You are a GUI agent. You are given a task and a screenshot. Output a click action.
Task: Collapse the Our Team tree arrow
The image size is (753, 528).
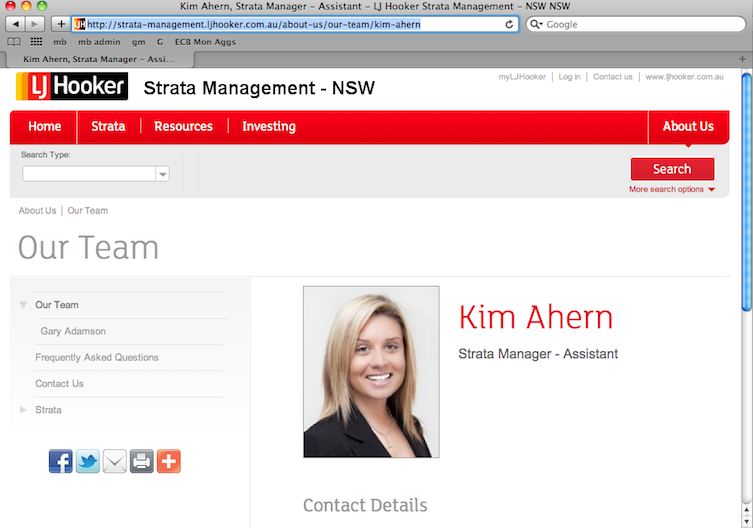[23, 305]
